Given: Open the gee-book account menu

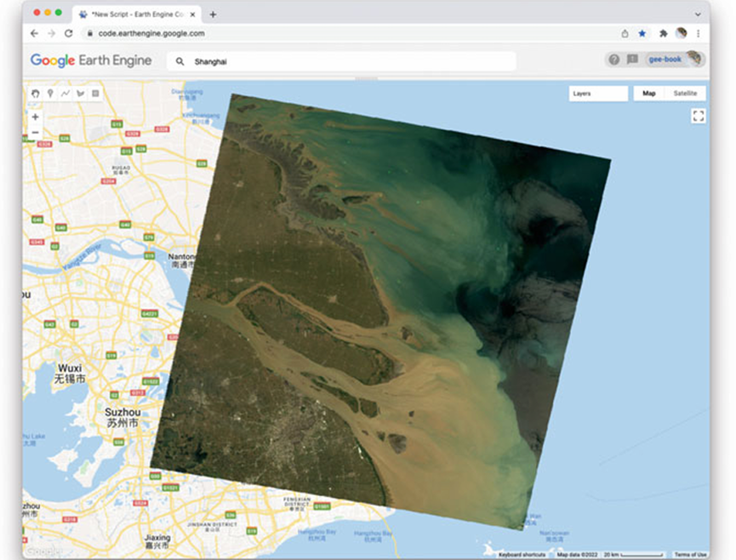Looking at the screenshot, I should [674, 59].
